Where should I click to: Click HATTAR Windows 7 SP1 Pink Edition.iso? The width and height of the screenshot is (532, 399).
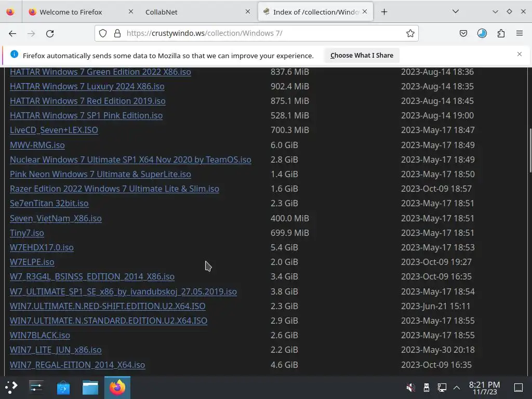pos(86,116)
